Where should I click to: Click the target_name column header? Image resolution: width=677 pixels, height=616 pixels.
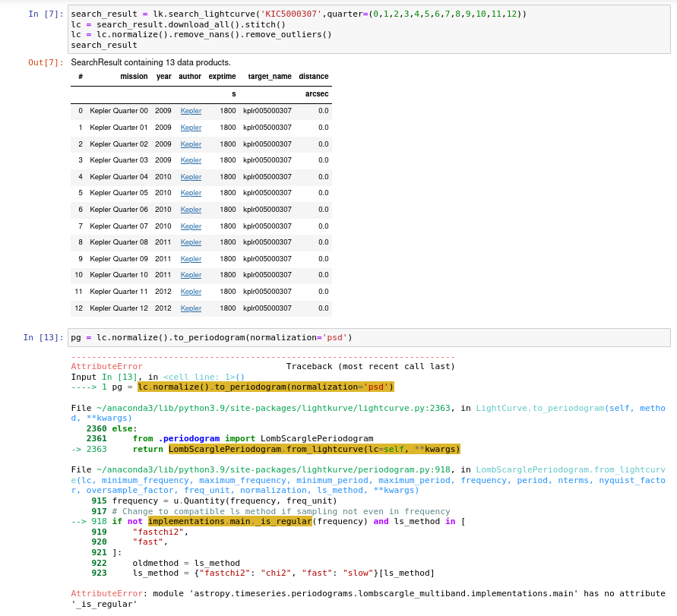click(x=269, y=76)
